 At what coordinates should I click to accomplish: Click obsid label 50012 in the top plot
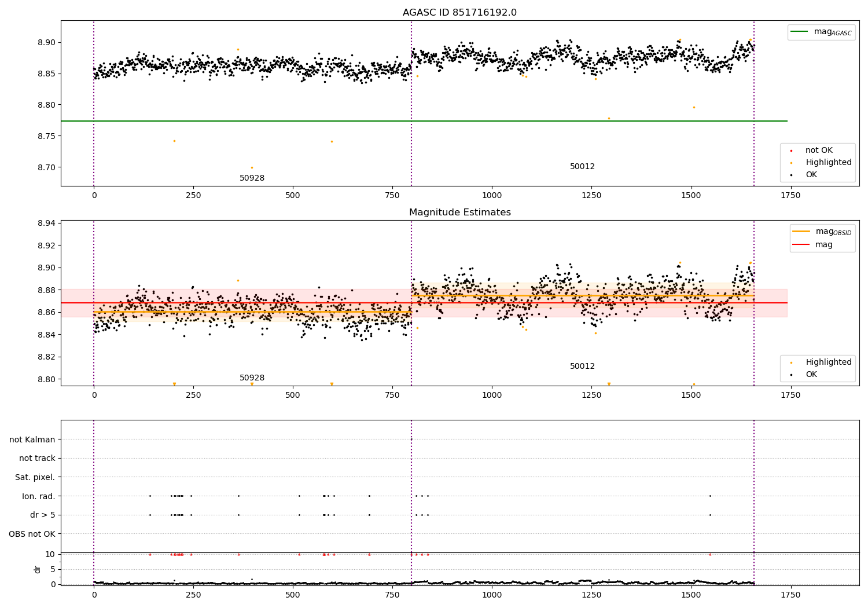pos(582,167)
